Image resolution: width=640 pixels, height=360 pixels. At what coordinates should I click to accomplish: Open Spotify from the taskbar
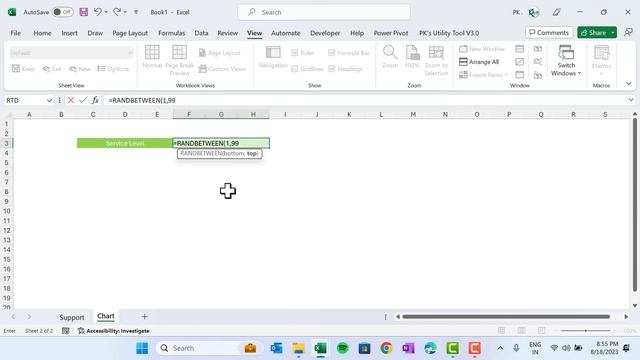(x=342, y=348)
